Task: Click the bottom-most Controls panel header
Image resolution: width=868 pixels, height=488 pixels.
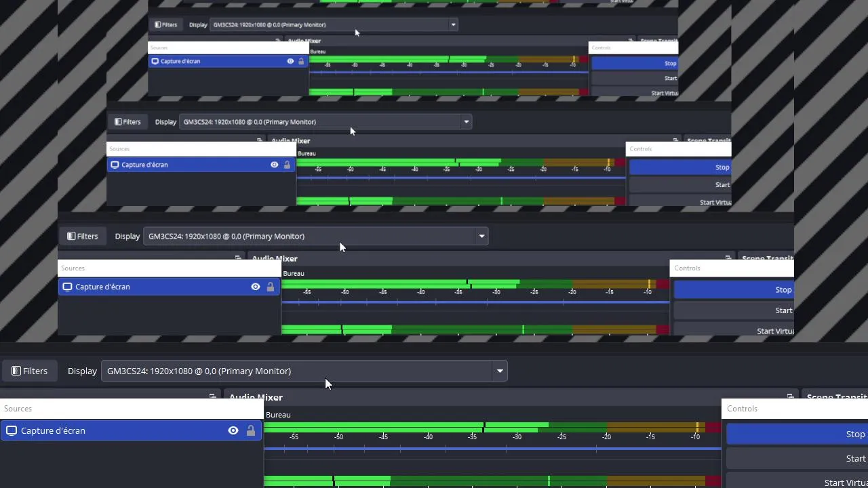Action: [795, 409]
